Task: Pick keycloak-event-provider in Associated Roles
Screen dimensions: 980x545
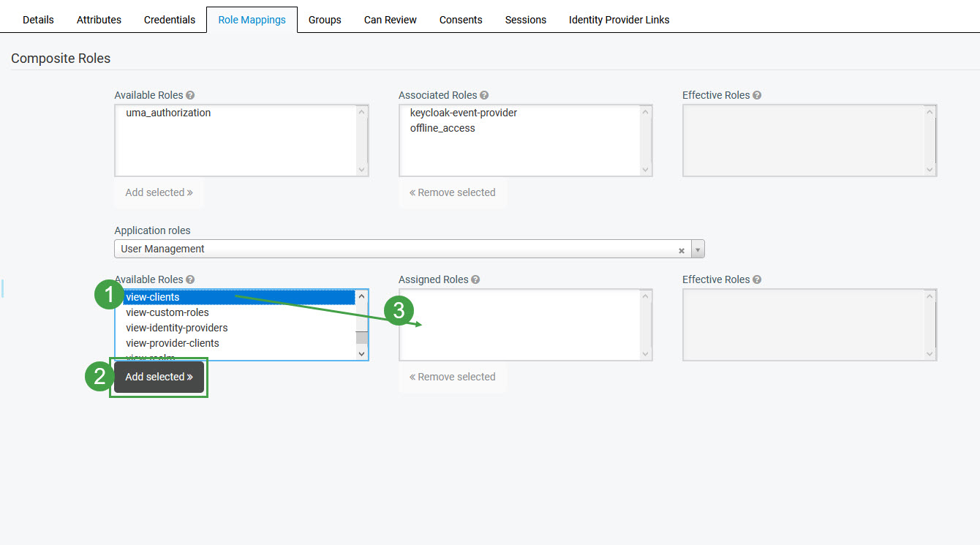Action: point(463,113)
